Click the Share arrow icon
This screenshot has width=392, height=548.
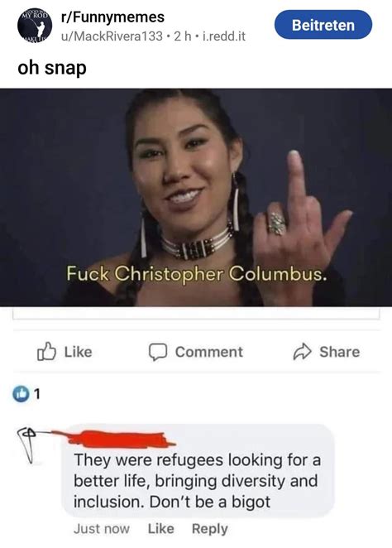tap(302, 352)
